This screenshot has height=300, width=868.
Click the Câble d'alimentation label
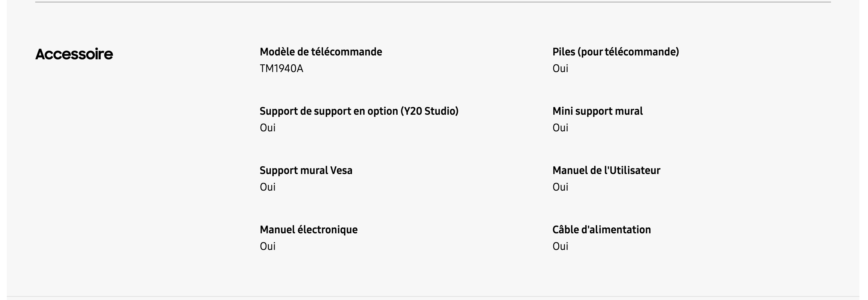601,229
